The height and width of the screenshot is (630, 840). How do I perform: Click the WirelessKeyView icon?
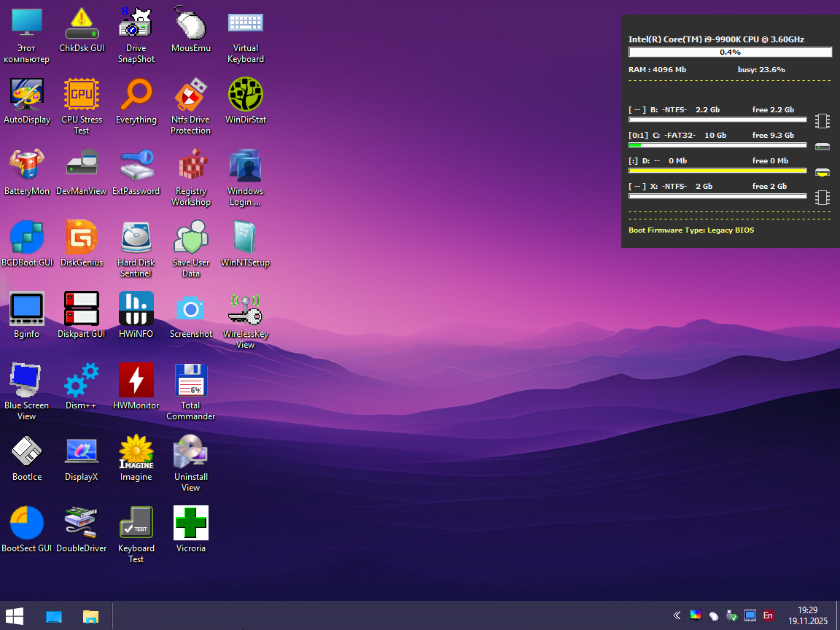[x=246, y=309]
